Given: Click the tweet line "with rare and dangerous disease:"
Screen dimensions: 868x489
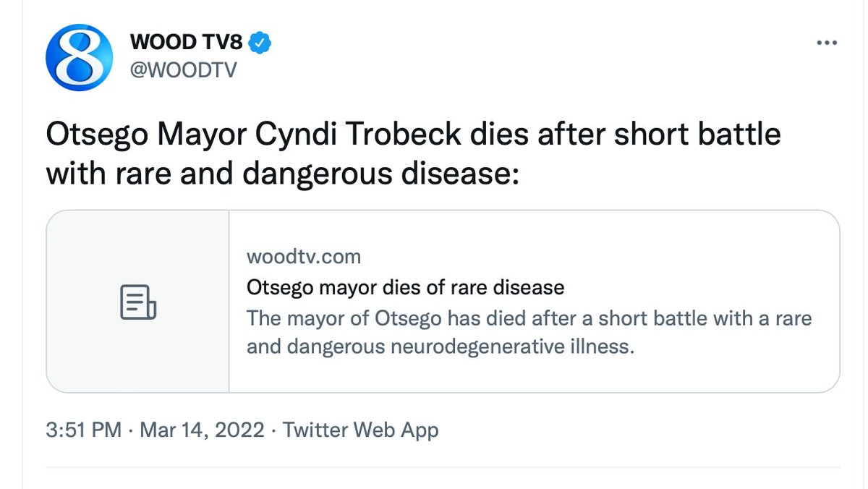Looking at the screenshot, I should (283, 174).
